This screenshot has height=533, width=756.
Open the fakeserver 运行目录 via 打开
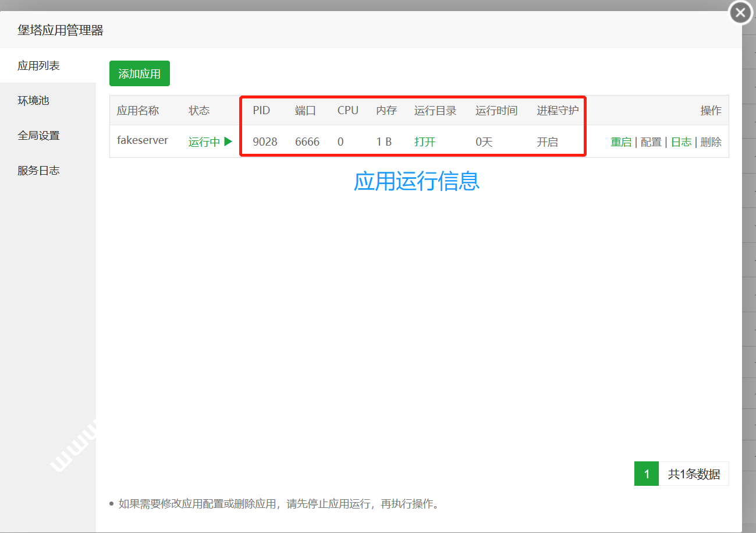tap(425, 142)
